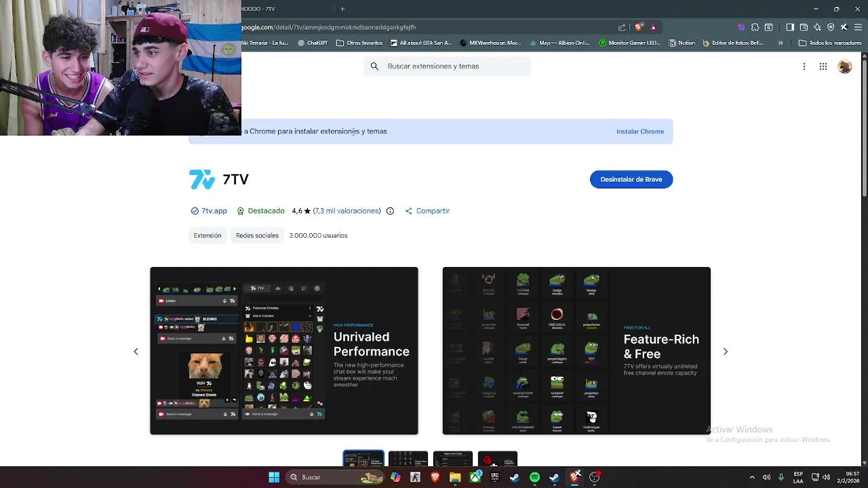This screenshot has width=868, height=488.
Task: Click Instalar Chrome link
Action: (640, 131)
